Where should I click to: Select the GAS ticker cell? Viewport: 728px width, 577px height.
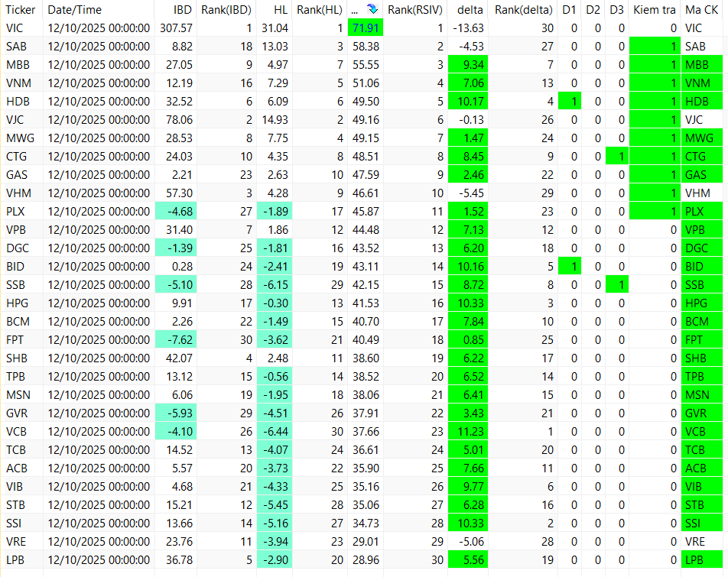coord(22,174)
